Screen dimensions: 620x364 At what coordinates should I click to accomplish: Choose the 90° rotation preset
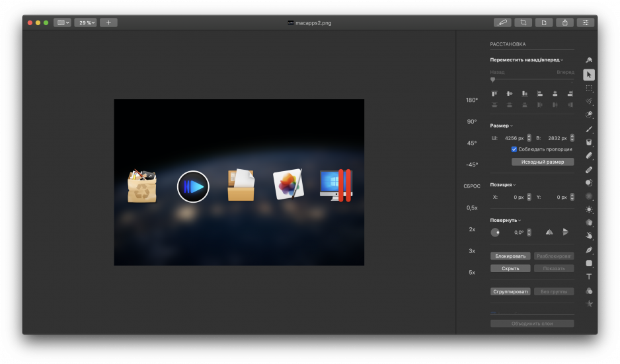(472, 122)
